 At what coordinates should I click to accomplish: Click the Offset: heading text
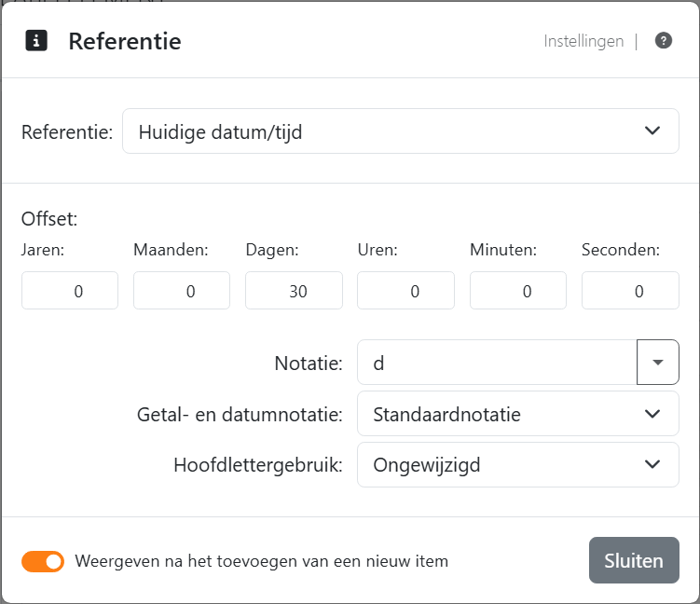click(49, 219)
